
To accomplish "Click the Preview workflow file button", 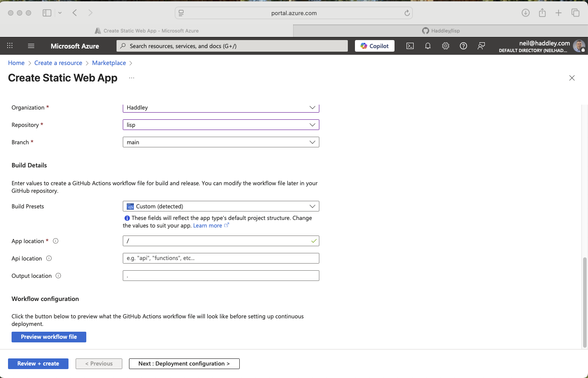I will pyautogui.click(x=48, y=337).
